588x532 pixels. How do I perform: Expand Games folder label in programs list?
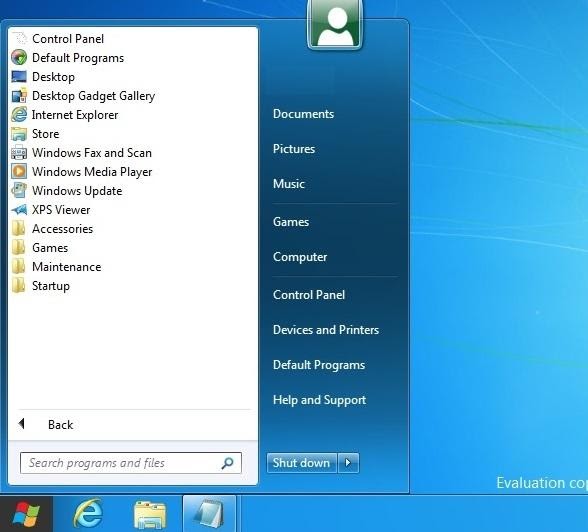50,248
